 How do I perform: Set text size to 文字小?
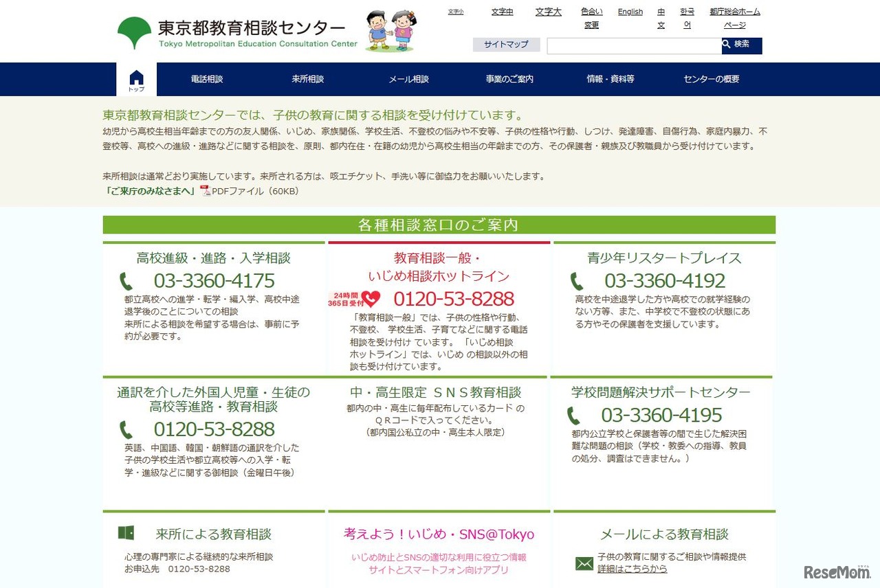pyautogui.click(x=455, y=12)
